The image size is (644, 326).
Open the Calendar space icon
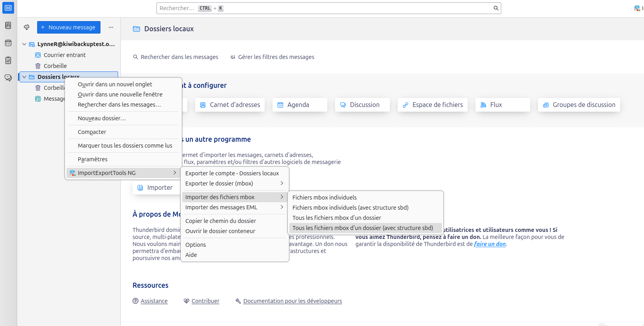pos(8,43)
